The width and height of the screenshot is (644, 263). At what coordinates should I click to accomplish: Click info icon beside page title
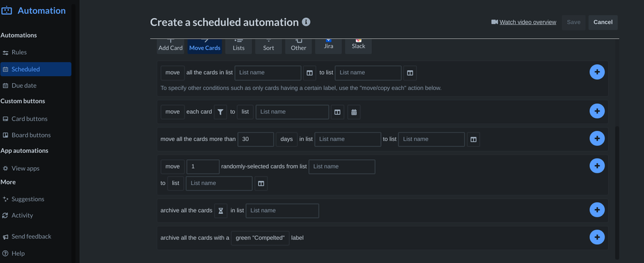[306, 22]
